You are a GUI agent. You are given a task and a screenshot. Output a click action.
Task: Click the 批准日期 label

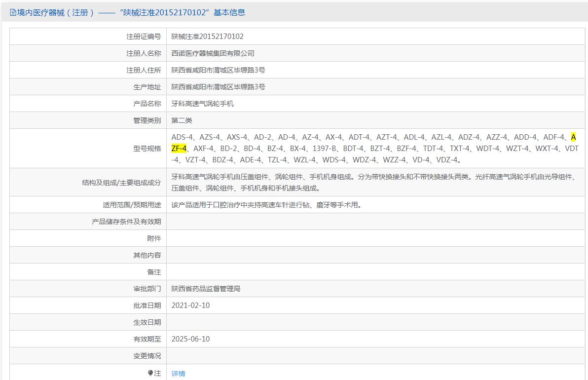click(x=147, y=305)
